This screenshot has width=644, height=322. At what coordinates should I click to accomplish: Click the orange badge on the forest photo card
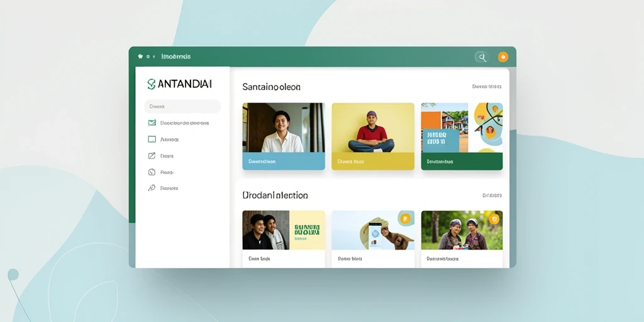click(x=494, y=219)
